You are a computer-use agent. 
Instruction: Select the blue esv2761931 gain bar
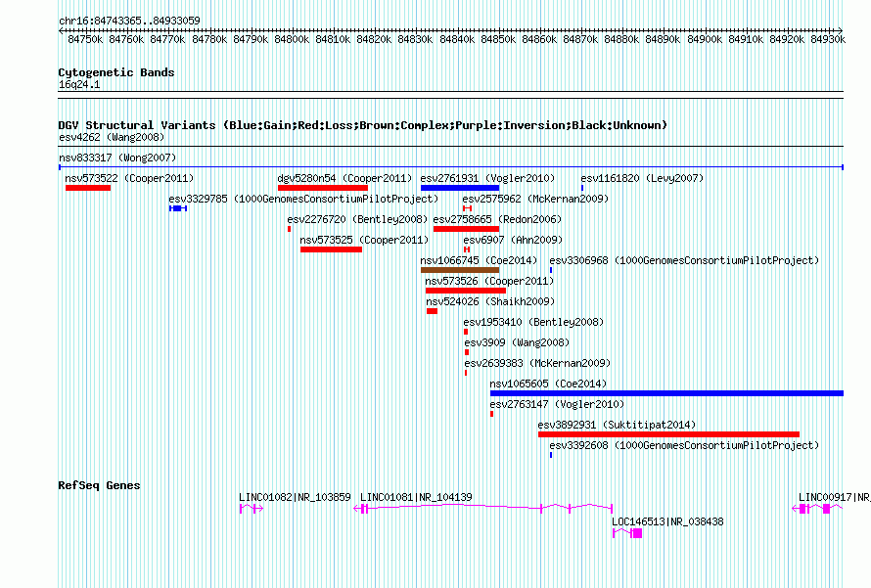tap(460, 188)
